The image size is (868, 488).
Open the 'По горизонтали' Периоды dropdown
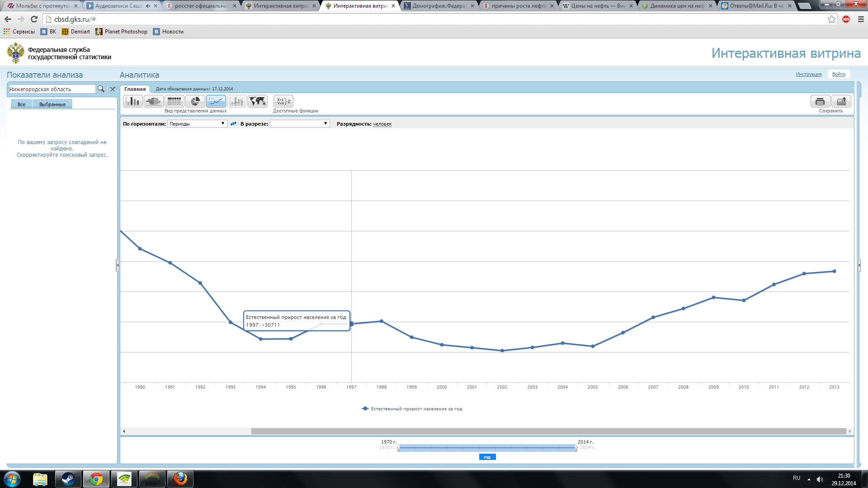point(197,124)
